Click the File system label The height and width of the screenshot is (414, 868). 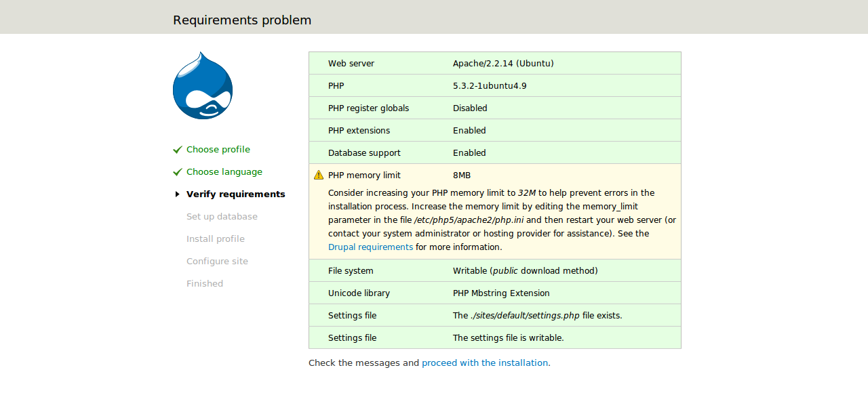click(x=351, y=271)
